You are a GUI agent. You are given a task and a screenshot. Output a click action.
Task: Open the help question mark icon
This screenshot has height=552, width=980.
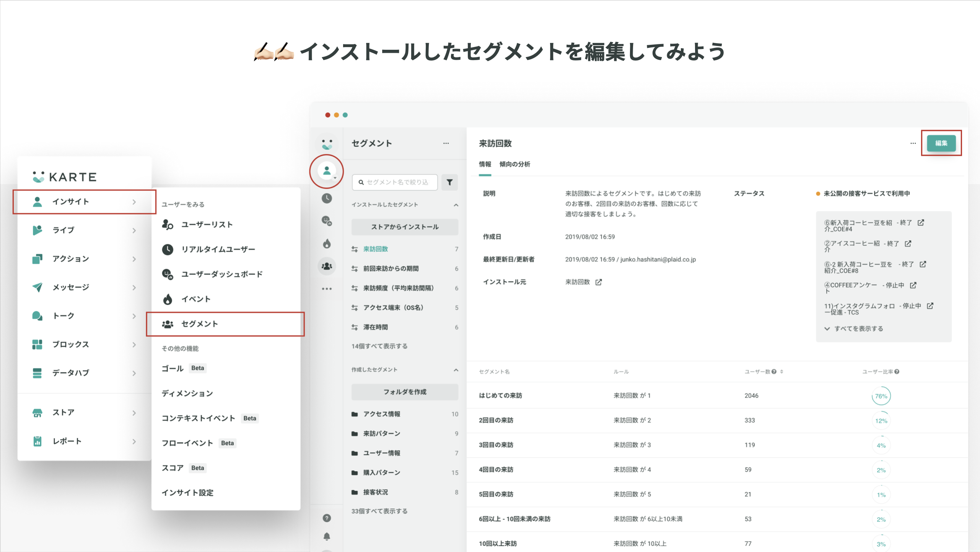point(327,518)
